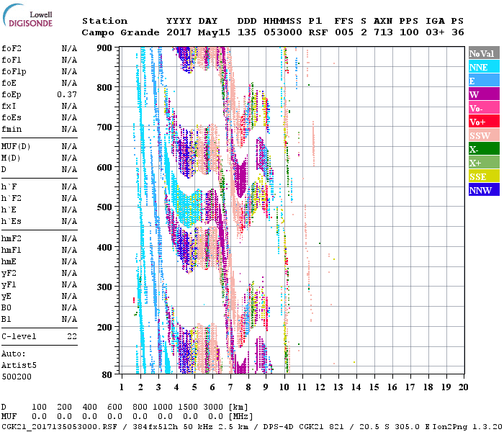Click the NNW blue legend swatch

click(482, 190)
